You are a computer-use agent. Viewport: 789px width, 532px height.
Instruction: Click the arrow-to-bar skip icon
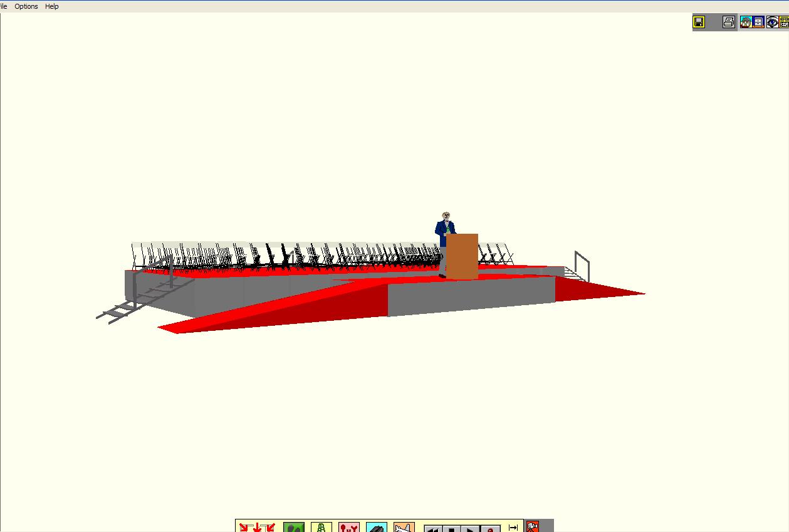click(513, 527)
